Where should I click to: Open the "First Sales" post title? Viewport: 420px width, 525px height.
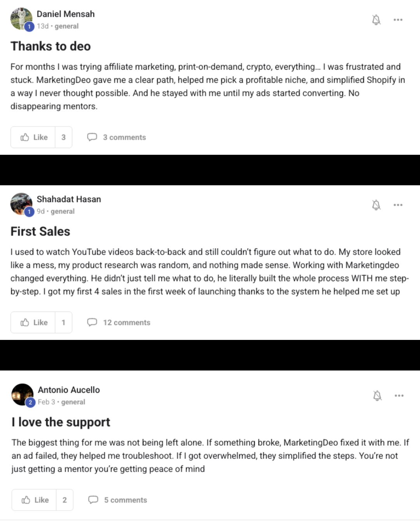[x=40, y=231]
